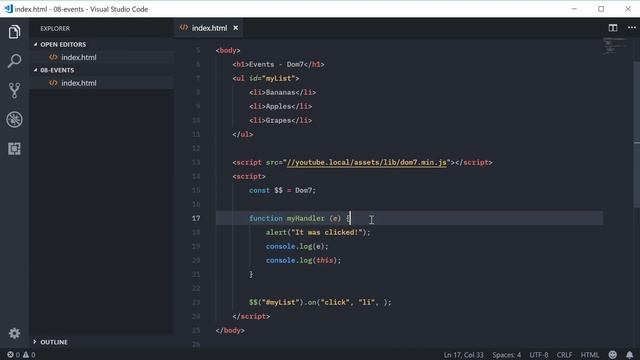Open the Manage gear menu
This screenshot has height=360, width=640.
point(14,333)
